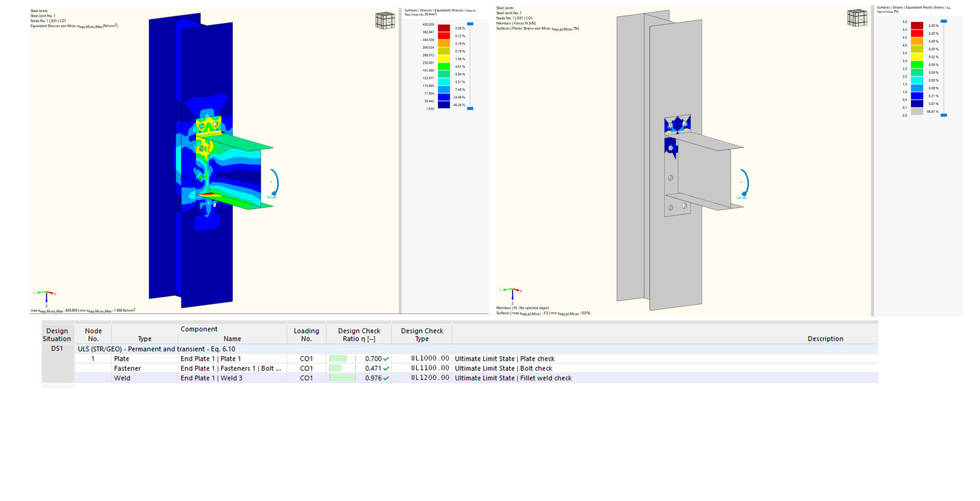
Task: Pick the yellow swatch at 1.66 % in stress legend
Action: tap(444, 58)
